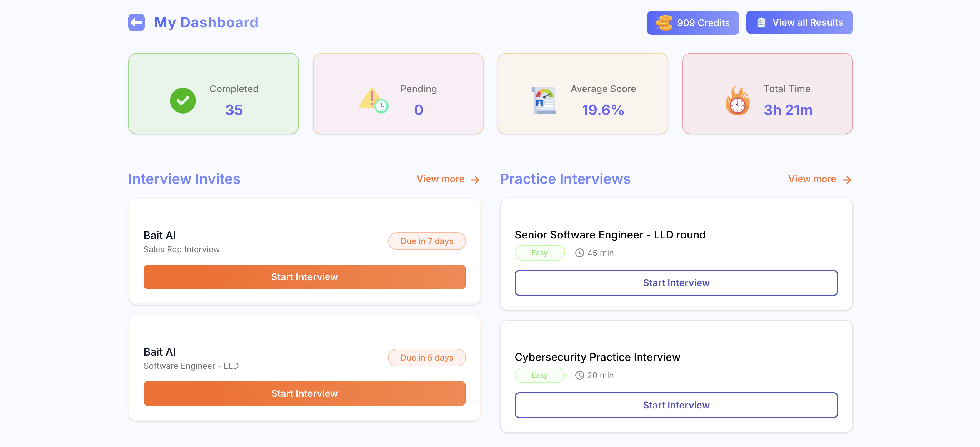
Task: Click the Easy badge on Cybersecurity interview
Action: pyautogui.click(x=539, y=375)
